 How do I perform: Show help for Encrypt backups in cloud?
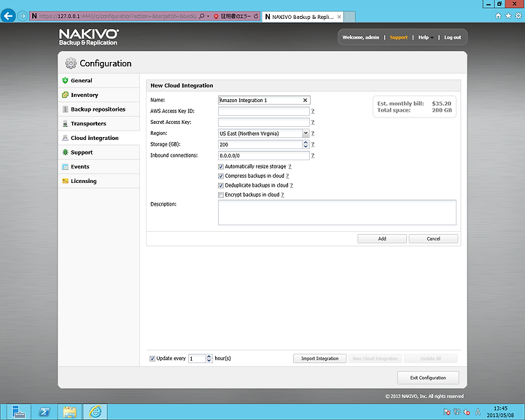click(282, 195)
